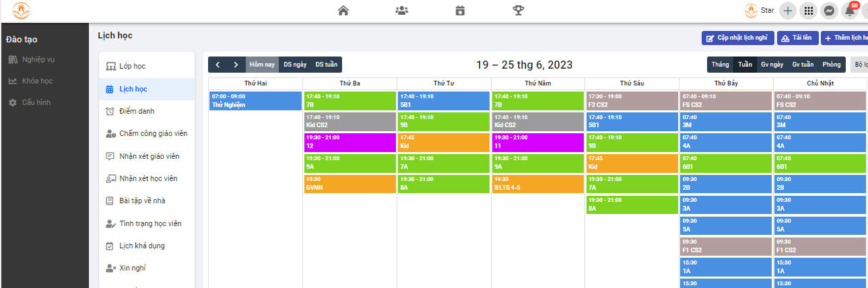Viewport: 868px width, 288px height.
Task: Show notifications from the bell icon
Action: tap(850, 11)
